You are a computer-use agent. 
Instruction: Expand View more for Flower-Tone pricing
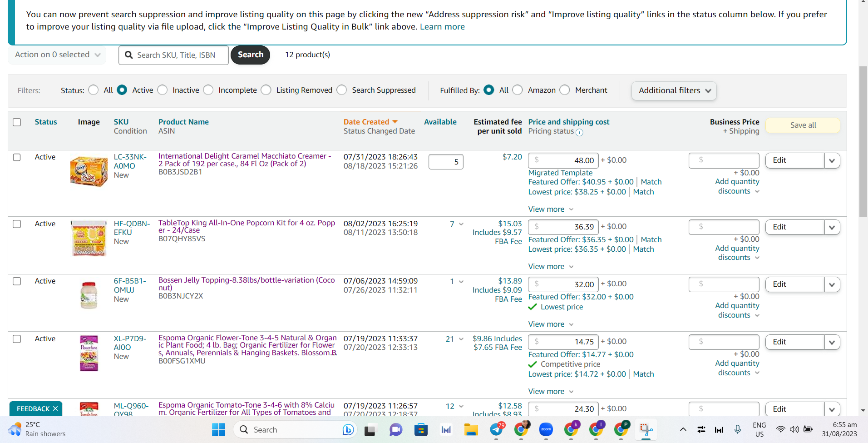[551, 391]
